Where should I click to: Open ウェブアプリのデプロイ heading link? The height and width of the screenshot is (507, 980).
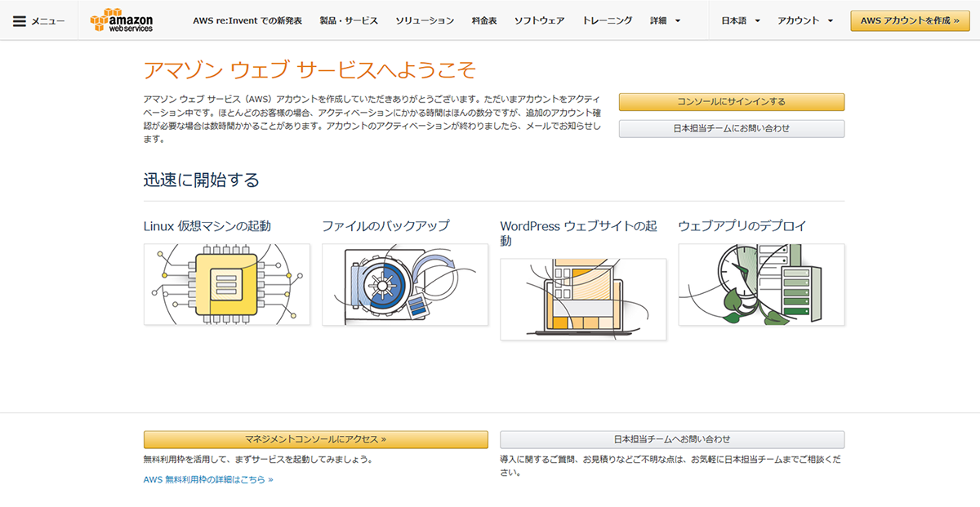[742, 225]
